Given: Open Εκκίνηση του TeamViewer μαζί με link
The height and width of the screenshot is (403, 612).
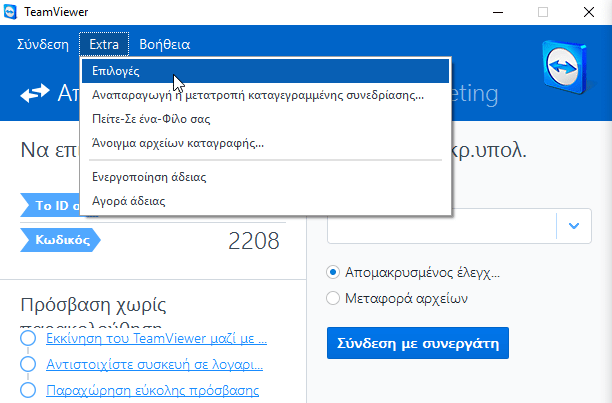Looking at the screenshot, I should click(x=157, y=338).
